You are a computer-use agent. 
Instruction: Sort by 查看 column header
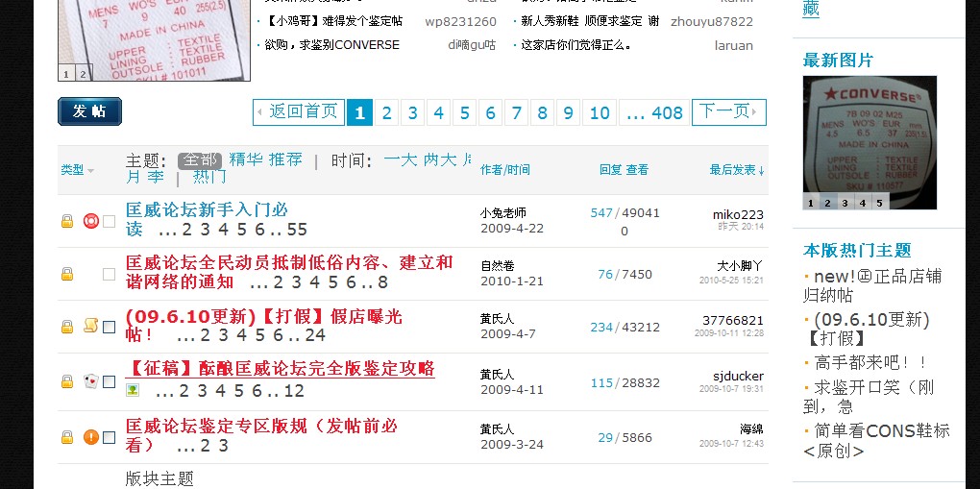tap(638, 170)
